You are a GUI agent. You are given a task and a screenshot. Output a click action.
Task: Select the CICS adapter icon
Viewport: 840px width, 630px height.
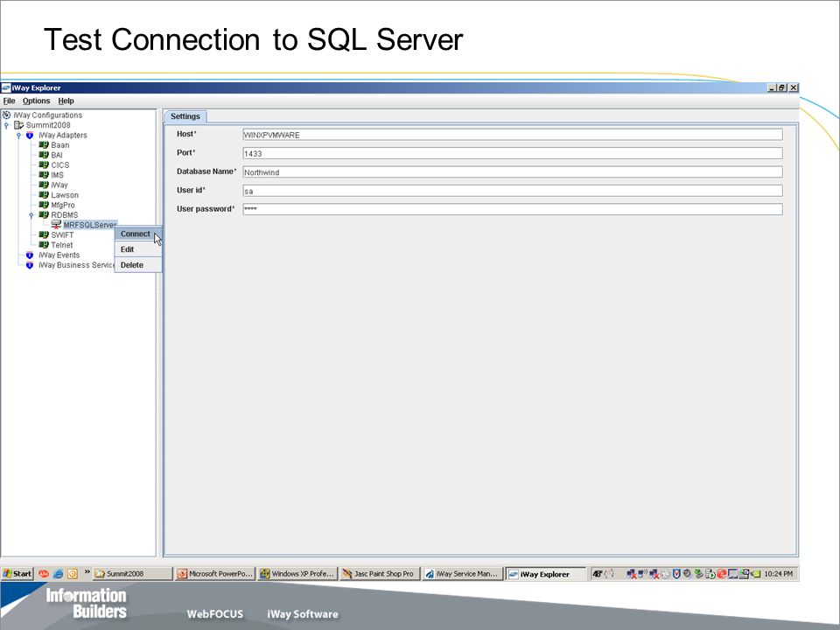click(x=44, y=165)
